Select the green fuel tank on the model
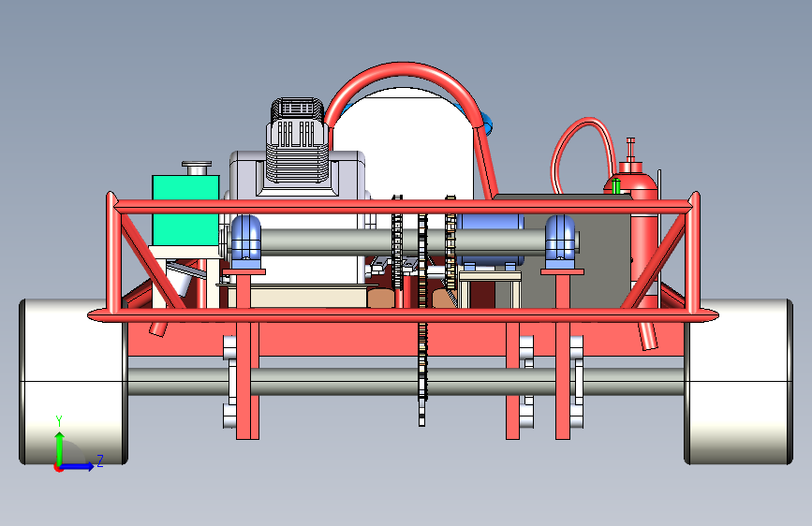Screen dimensions: 812x526 click(185, 211)
